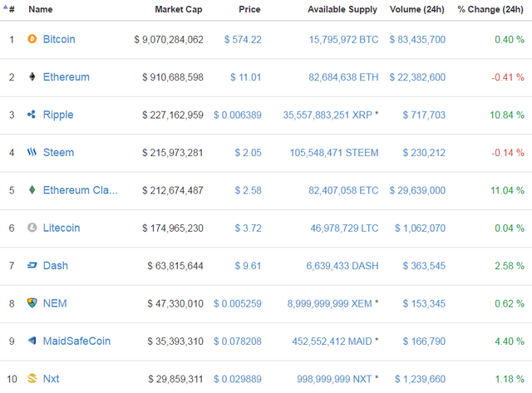The width and height of the screenshot is (532, 393).
Task: Click the Dash logo icon
Action: [x=32, y=265]
